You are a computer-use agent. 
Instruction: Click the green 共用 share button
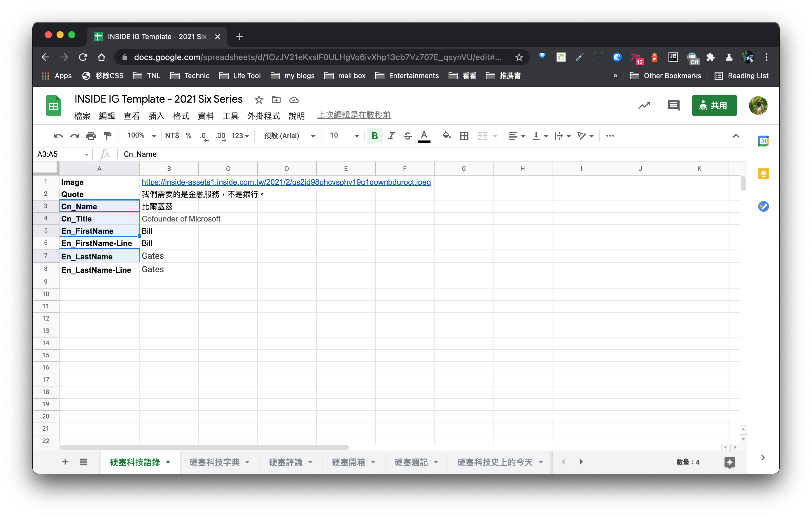click(x=714, y=105)
